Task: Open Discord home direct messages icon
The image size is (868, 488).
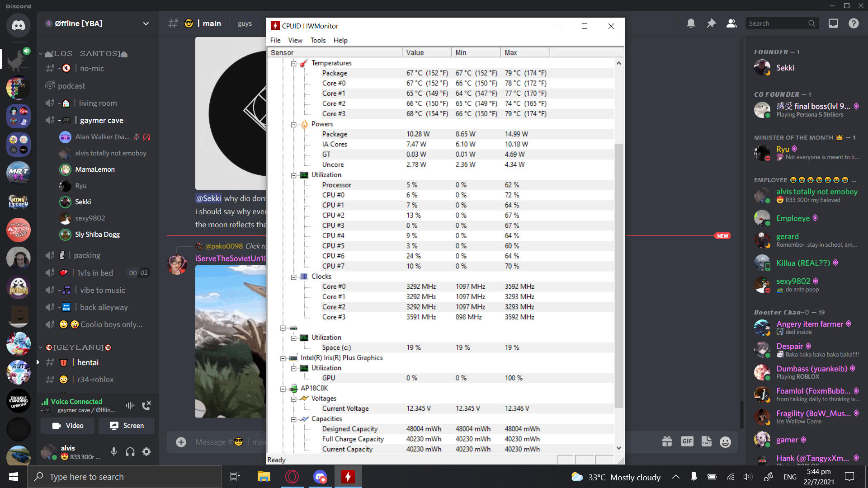Action: coord(19,25)
